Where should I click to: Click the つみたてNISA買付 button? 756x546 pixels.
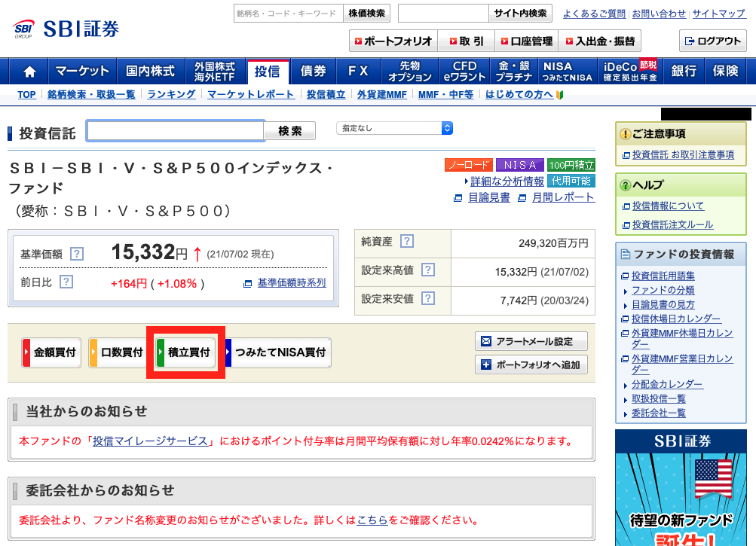coord(277,352)
